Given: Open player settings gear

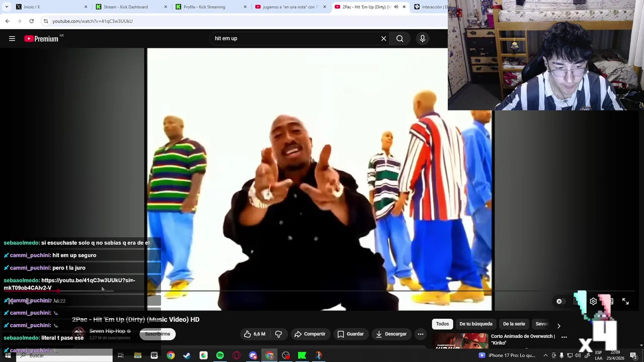Looking at the screenshot, I should coord(593,302).
